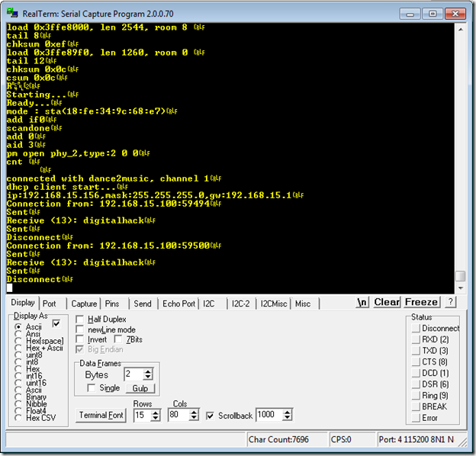476x456 pixels.
Task: Switch to the Capture tab
Action: (84, 303)
